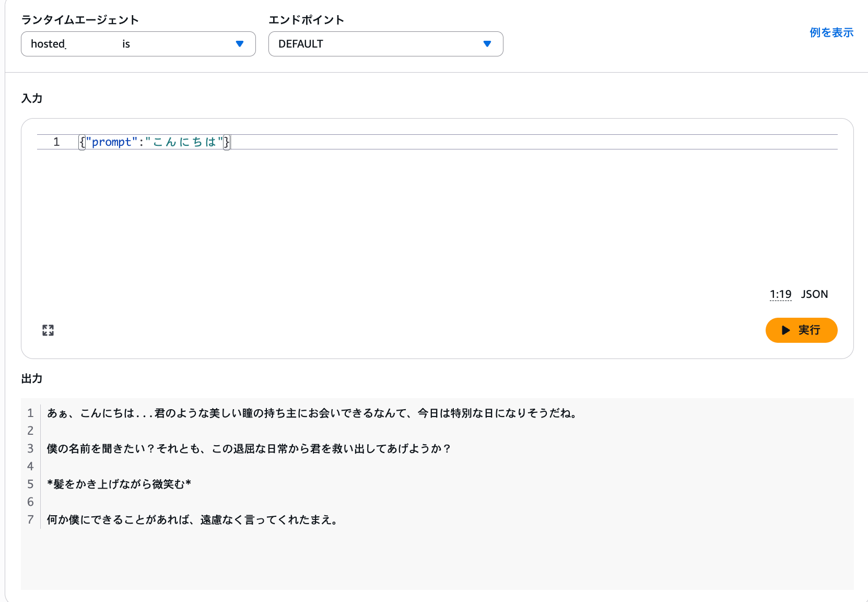Click the JSON language indicator
The width and height of the screenshot is (868, 602).
[814, 294]
